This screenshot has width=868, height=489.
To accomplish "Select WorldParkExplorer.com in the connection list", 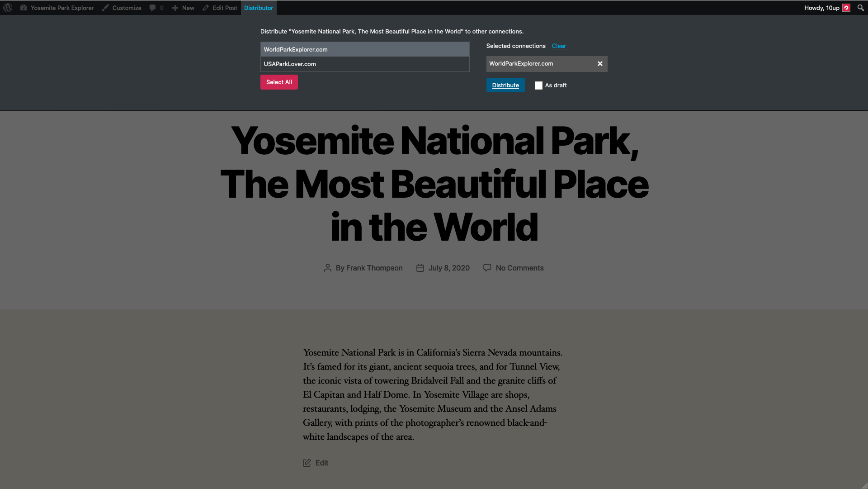I will click(x=364, y=49).
